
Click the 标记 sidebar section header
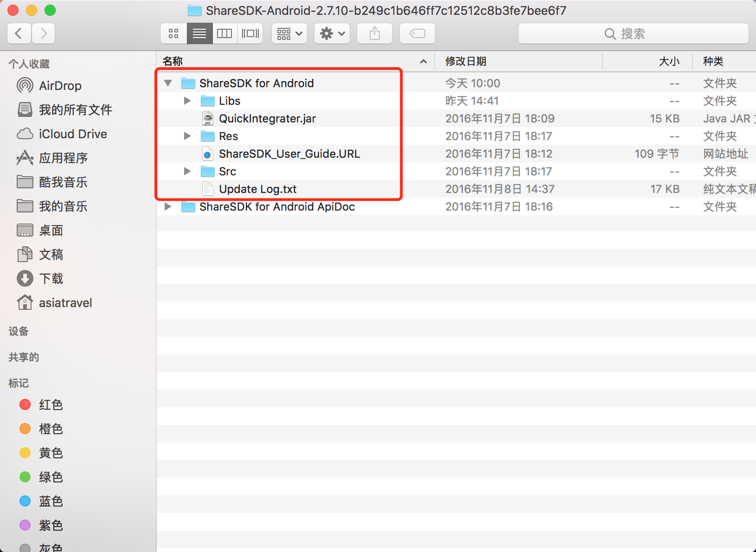(19, 383)
